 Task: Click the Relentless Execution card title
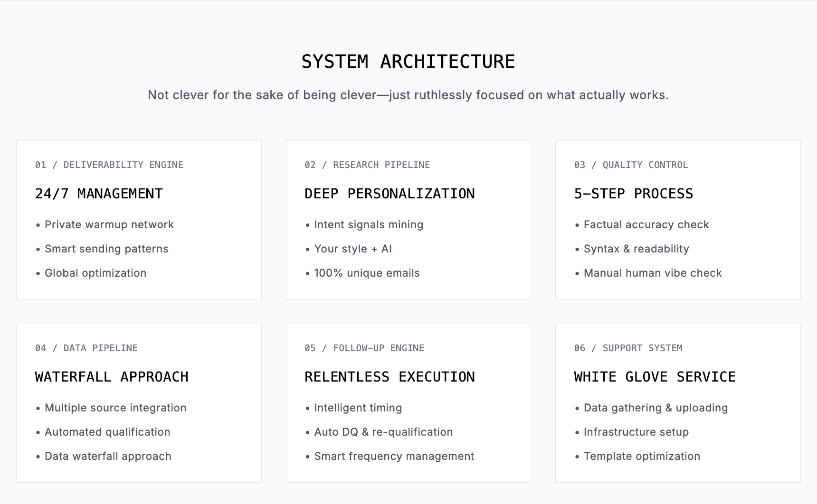tap(389, 377)
